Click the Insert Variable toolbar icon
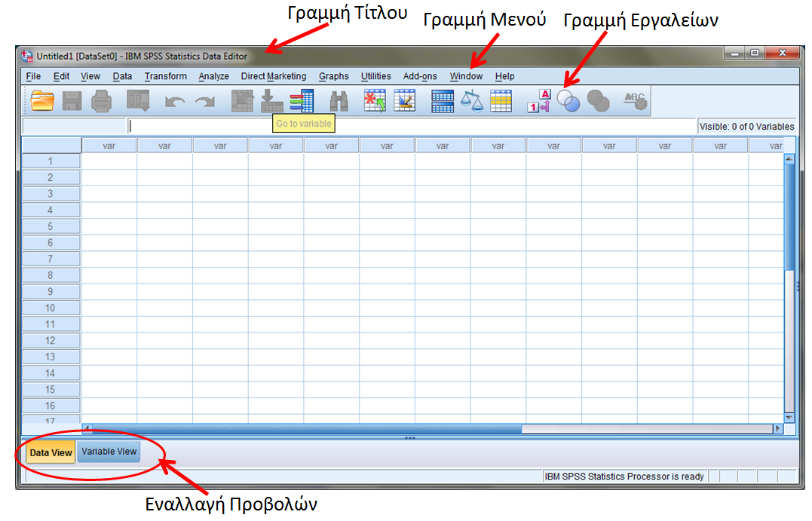Screen dimensions: 812x521 click(404, 100)
